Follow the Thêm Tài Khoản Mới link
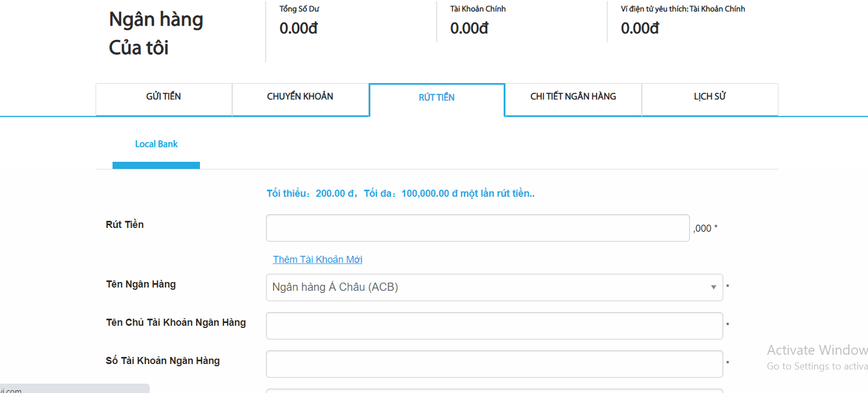This screenshot has width=868, height=393. (x=317, y=260)
